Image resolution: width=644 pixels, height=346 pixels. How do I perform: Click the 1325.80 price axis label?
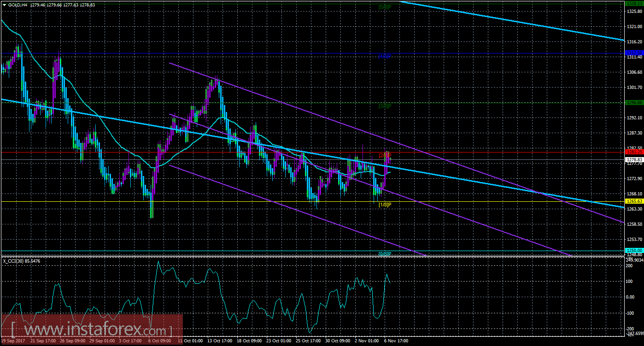[634, 12]
